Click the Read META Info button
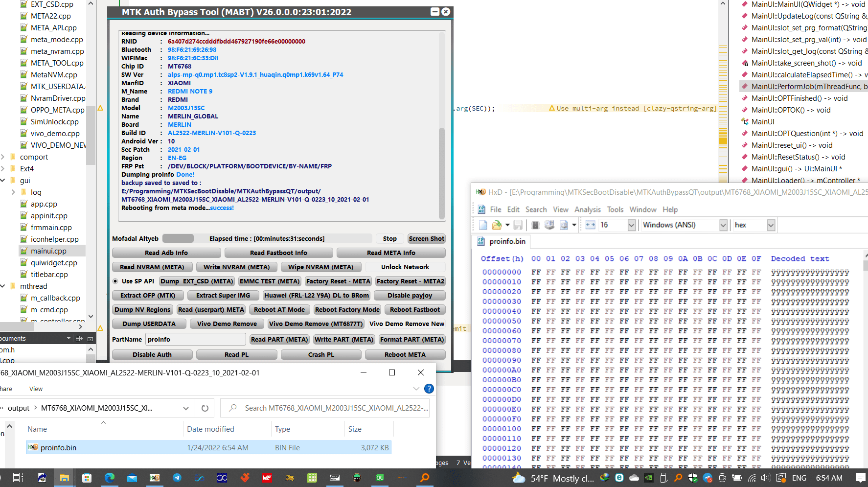 [391, 253]
